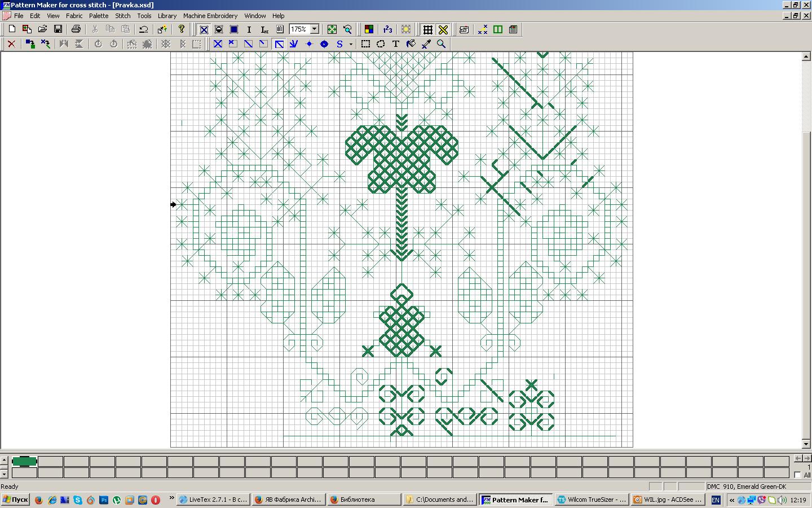Screen dimensions: 812x508
Task: Click the EN language indicator
Action: (716, 500)
